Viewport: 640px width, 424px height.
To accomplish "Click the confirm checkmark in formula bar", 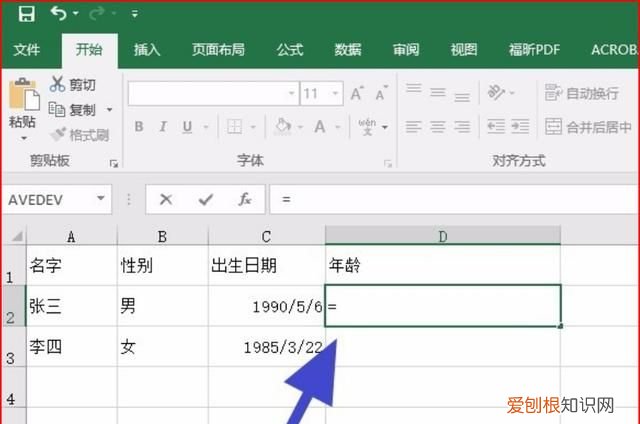I will tap(205, 200).
